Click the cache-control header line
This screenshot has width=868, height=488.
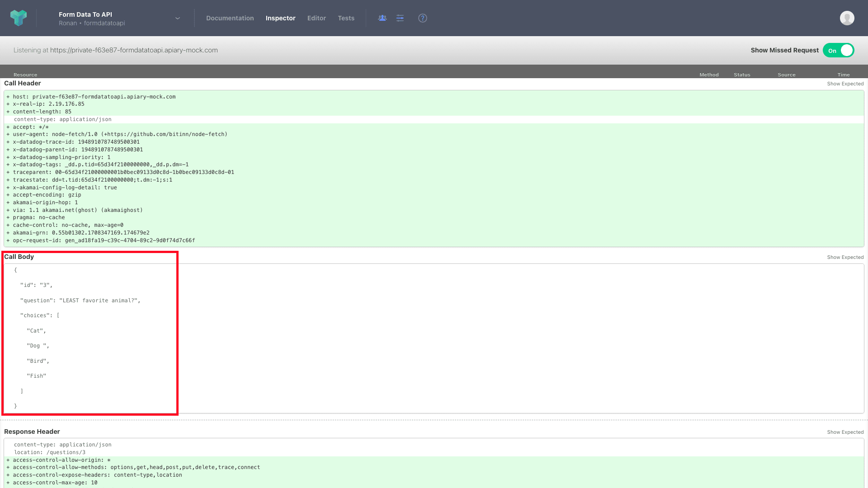[434, 225]
